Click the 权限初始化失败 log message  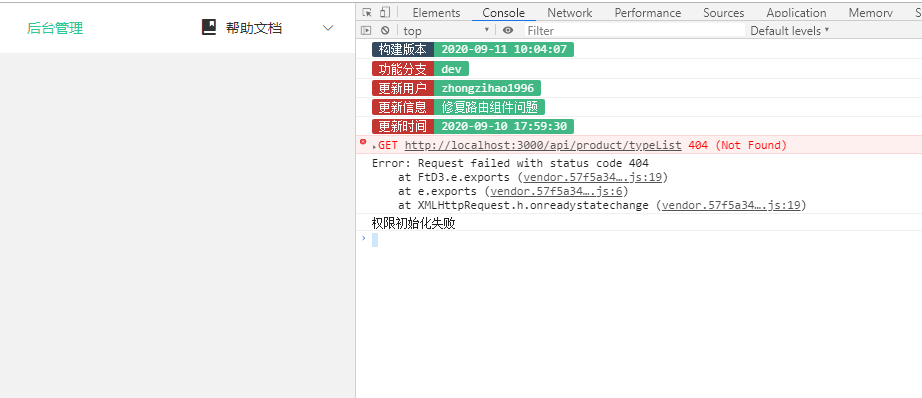click(x=413, y=223)
